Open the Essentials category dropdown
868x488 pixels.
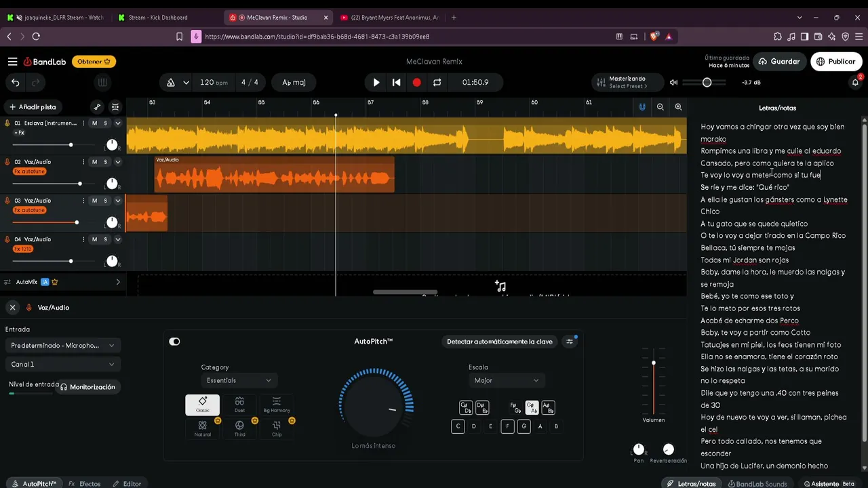(x=239, y=381)
